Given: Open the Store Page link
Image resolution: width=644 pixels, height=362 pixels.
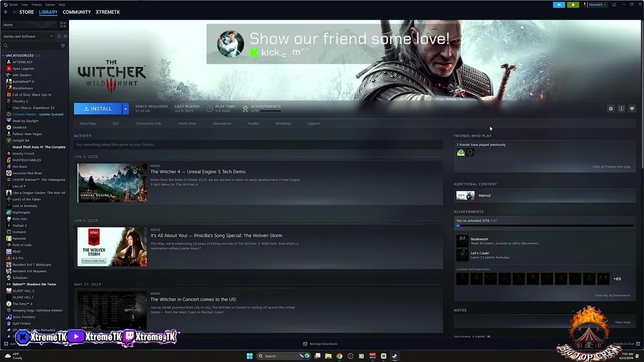Looking at the screenshot, I should pyautogui.click(x=88, y=123).
